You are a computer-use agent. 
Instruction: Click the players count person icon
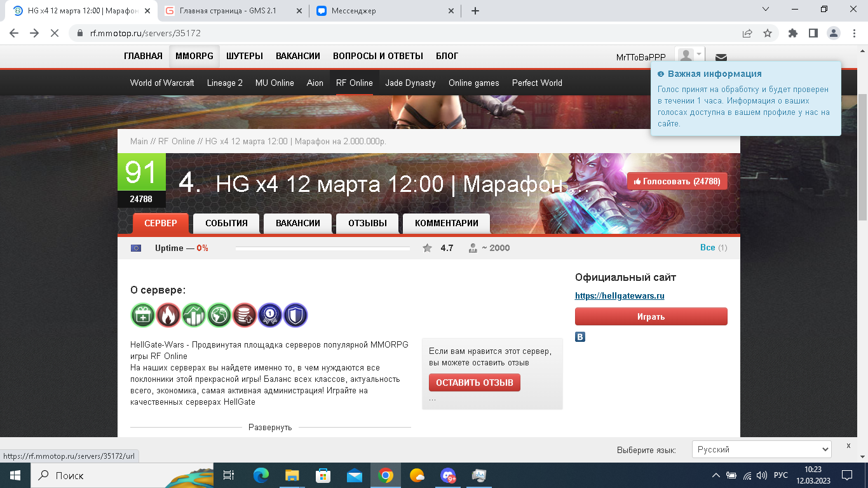(x=473, y=248)
